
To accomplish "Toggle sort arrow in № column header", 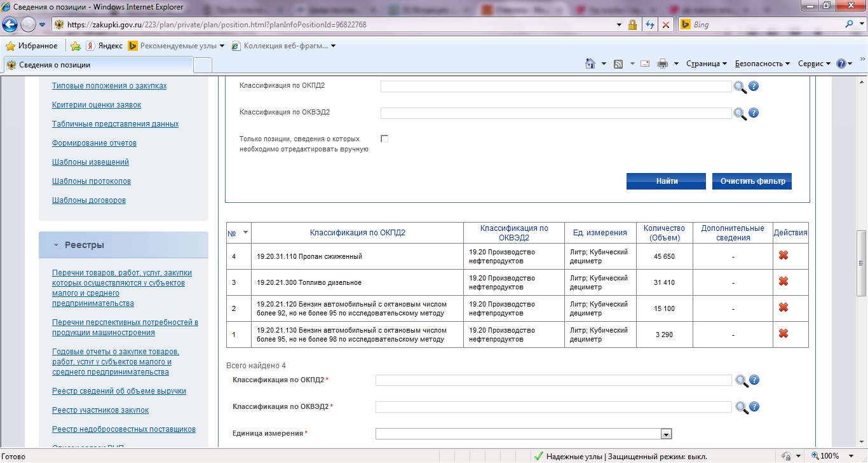I will [245, 233].
